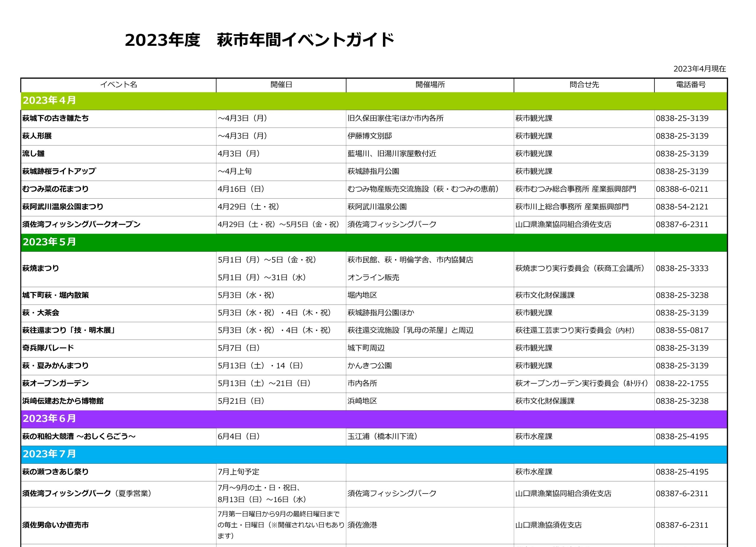Click event name 城下町萩・堀内散策
This screenshot has width=756, height=547.
pos(55,295)
